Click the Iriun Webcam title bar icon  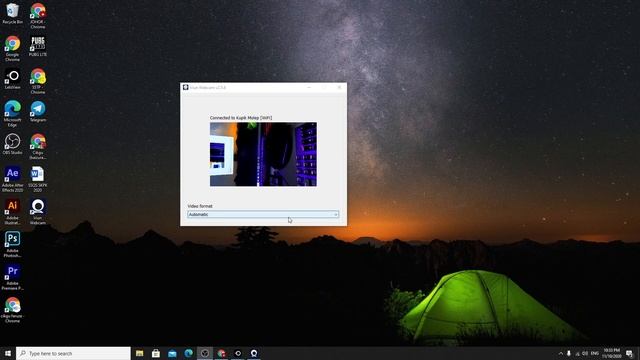pyautogui.click(x=186, y=87)
